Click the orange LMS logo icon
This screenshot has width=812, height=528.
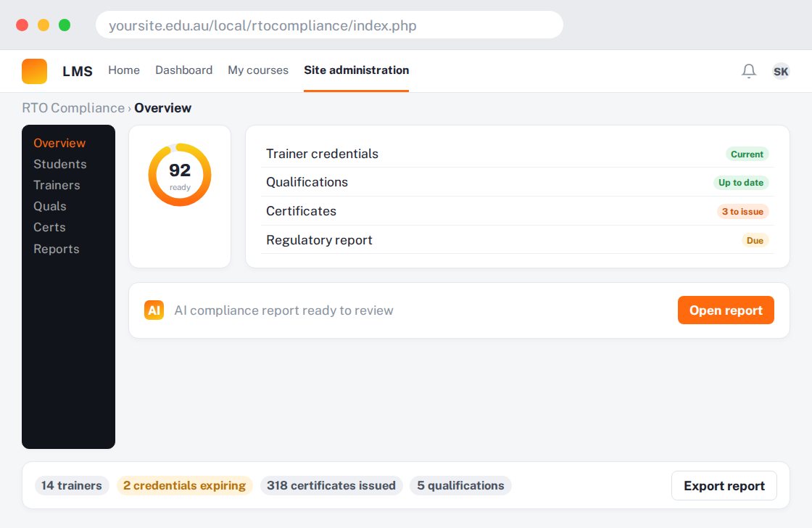(x=34, y=71)
